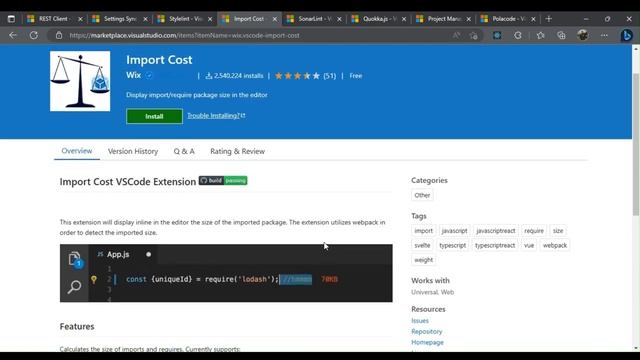Open the Version History tab

click(133, 151)
